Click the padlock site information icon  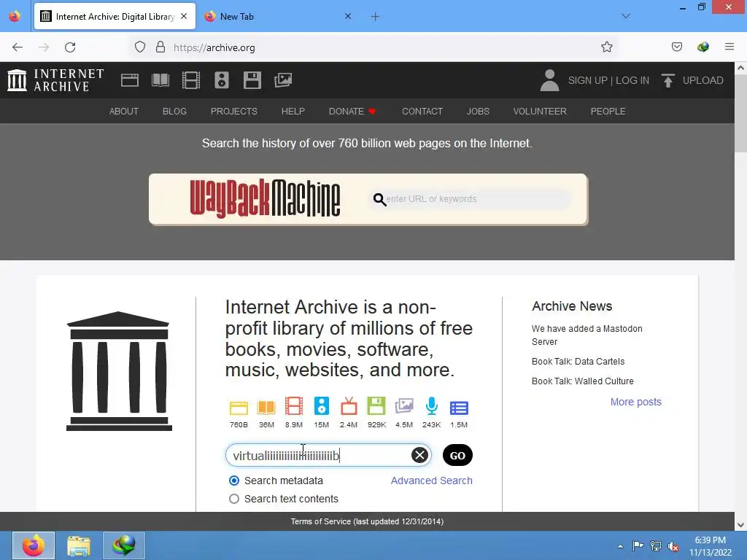(x=160, y=47)
